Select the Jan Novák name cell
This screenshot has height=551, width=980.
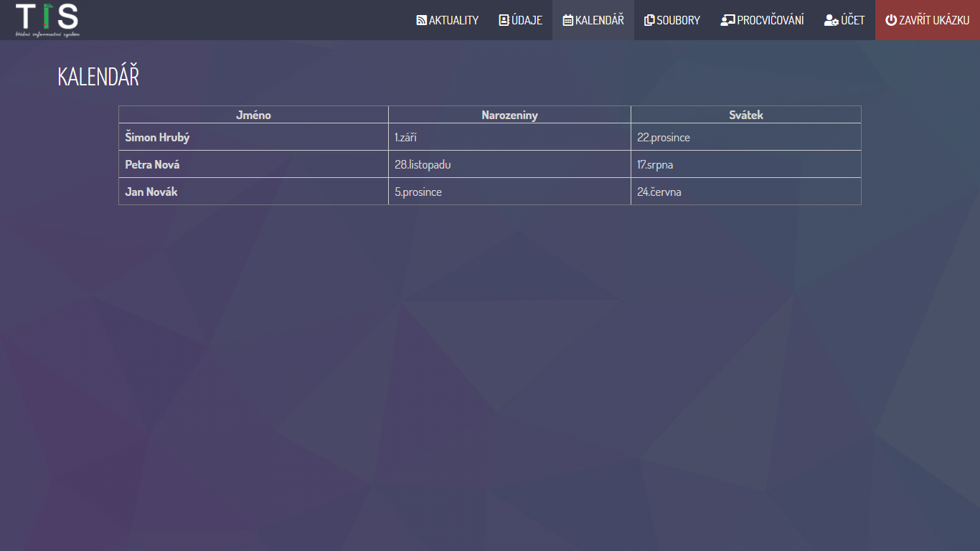point(151,192)
